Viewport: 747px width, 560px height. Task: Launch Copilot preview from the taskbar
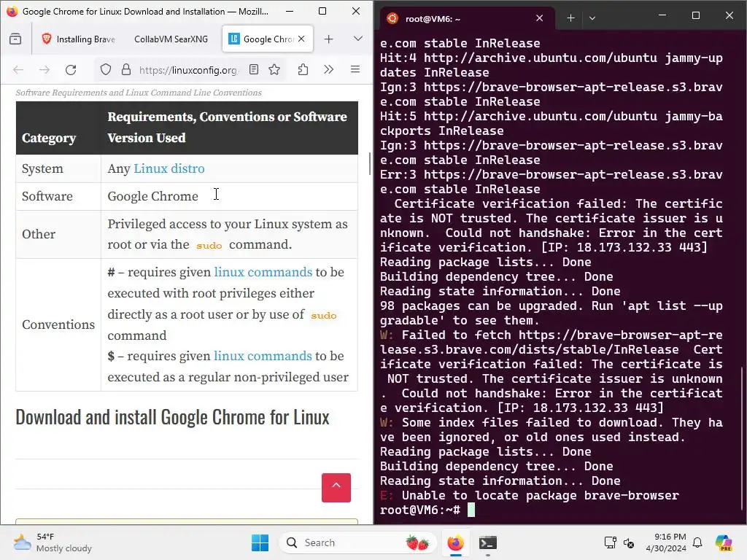tap(724, 542)
